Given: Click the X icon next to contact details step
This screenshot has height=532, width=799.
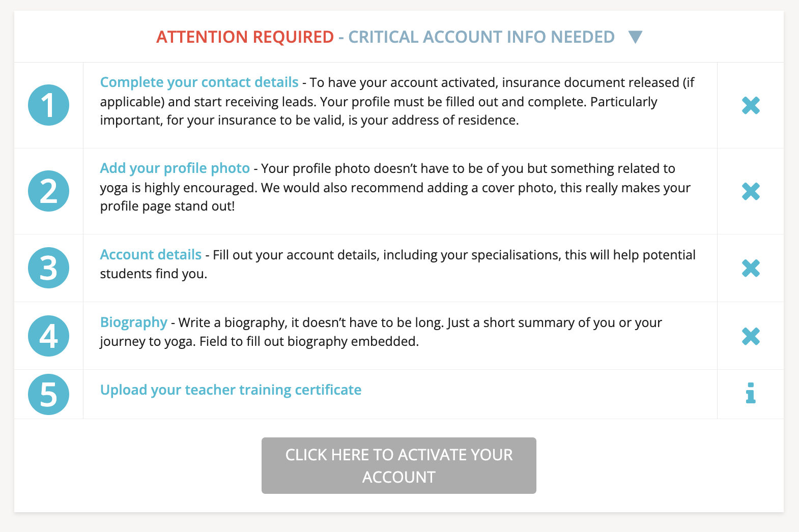Looking at the screenshot, I should click(x=751, y=105).
